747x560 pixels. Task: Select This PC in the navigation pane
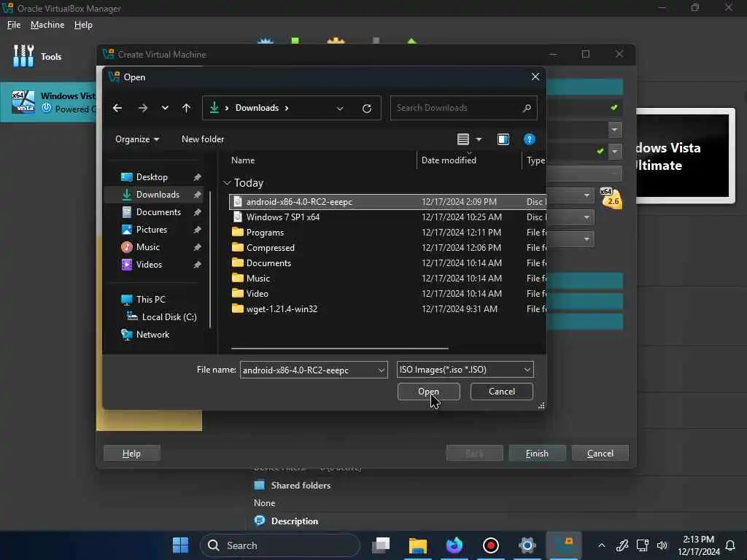click(x=150, y=300)
